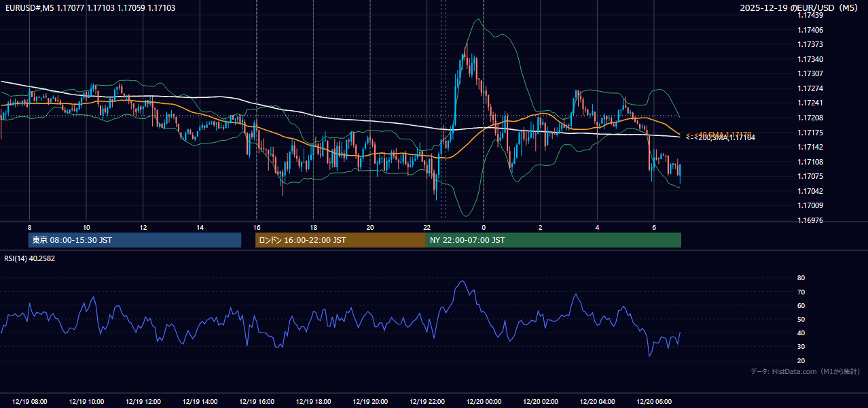Click price level 1.17307 on axis
The height and width of the screenshot is (408, 868).
click(x=810, y=73)
